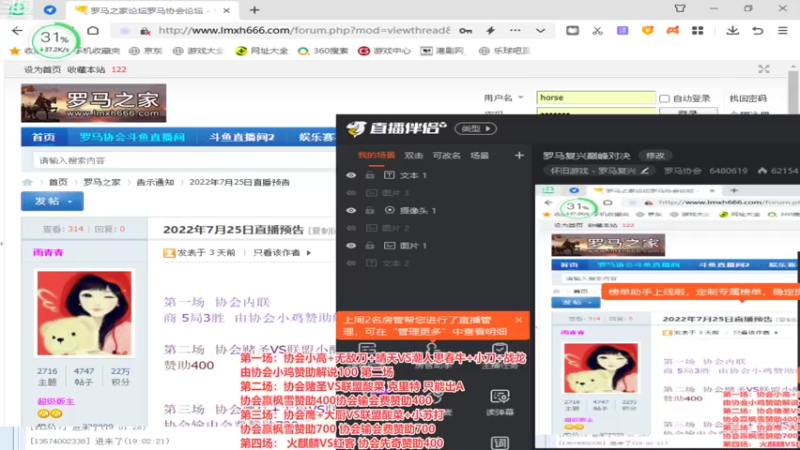Toggle hidden eye of 图片 2 source
Image resolution: width=800 pixels, height=450 pixels.
point(351,228)
